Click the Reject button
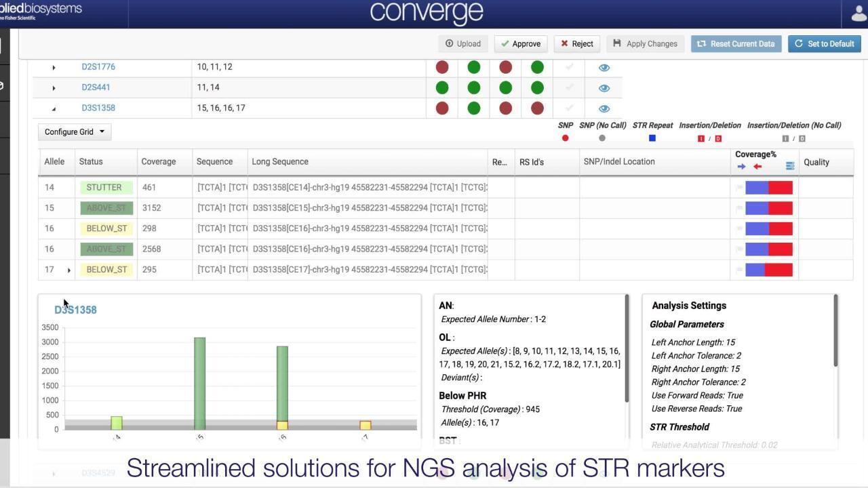Viewport: 868px width, 488px height. pyautogui.click(x=576, y=44)
